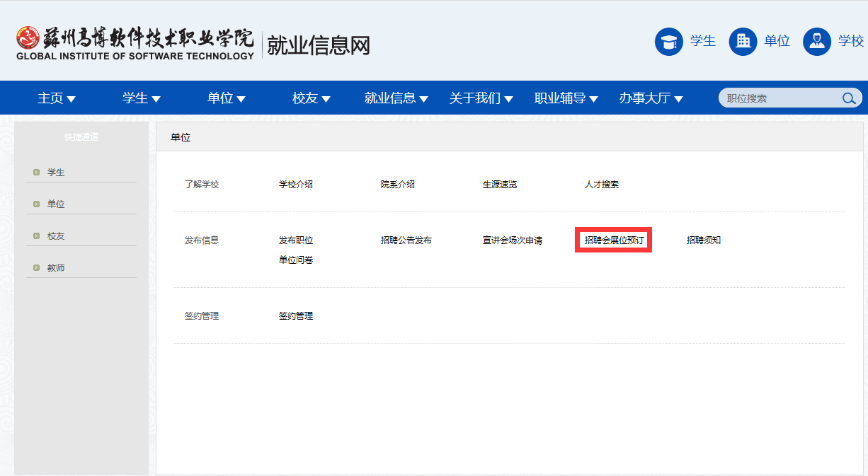The image size is (868, 476).
Task: Click the 学校 person icon in header
Action: pyautogui.click(x=816, y=42)
